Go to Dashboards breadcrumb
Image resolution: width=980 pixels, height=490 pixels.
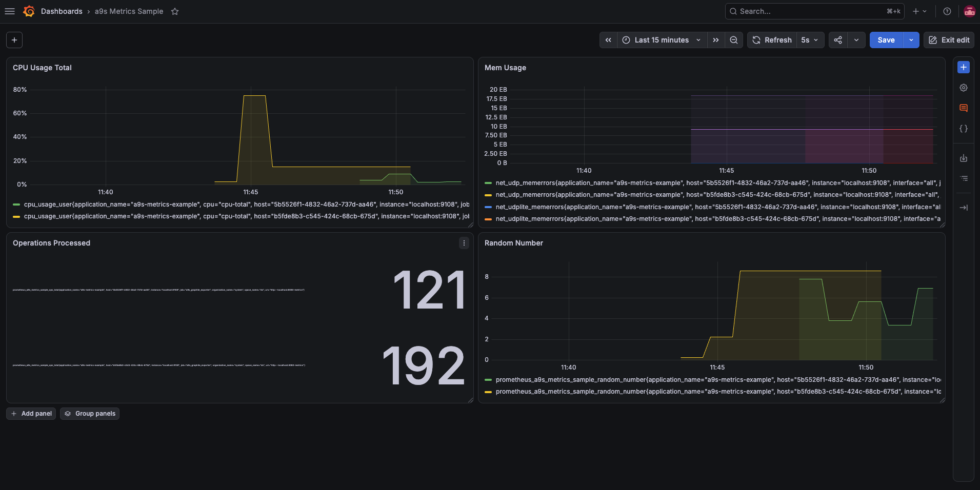tap(62, 11)
